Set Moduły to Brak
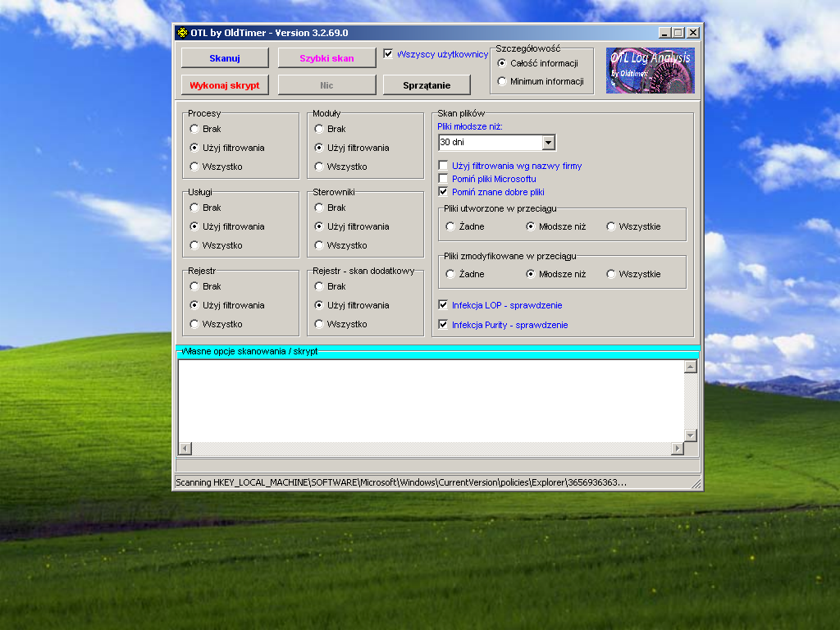 click(319, 129)
